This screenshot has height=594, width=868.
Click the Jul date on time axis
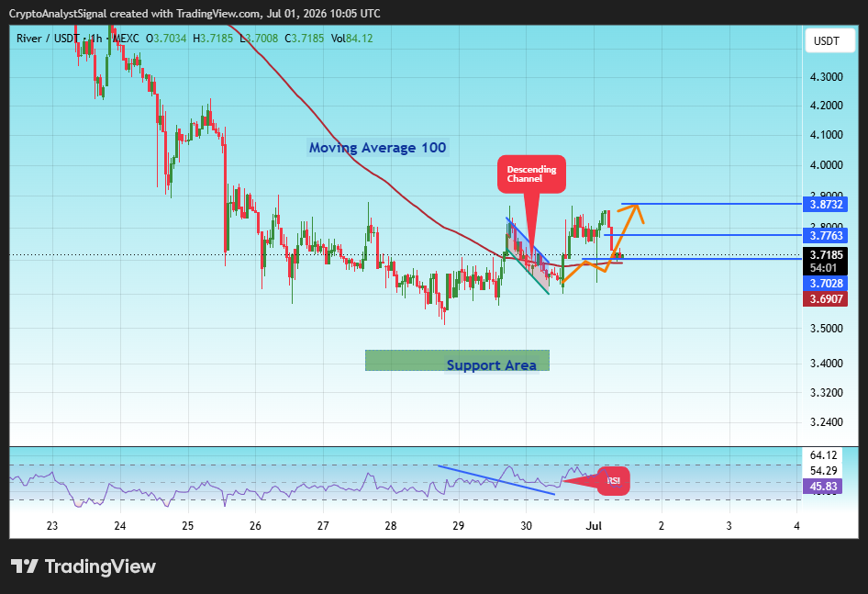click(594, 526)
